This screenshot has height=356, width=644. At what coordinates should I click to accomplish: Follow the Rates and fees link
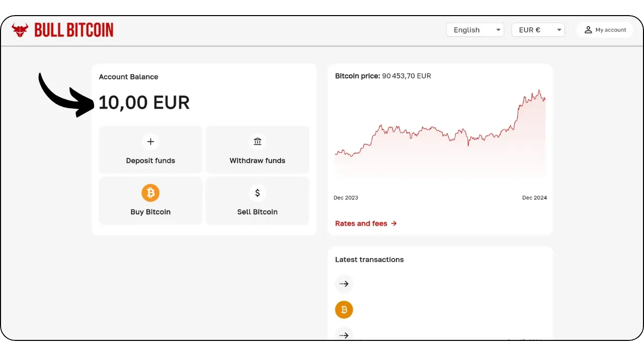tap(361, 223)
